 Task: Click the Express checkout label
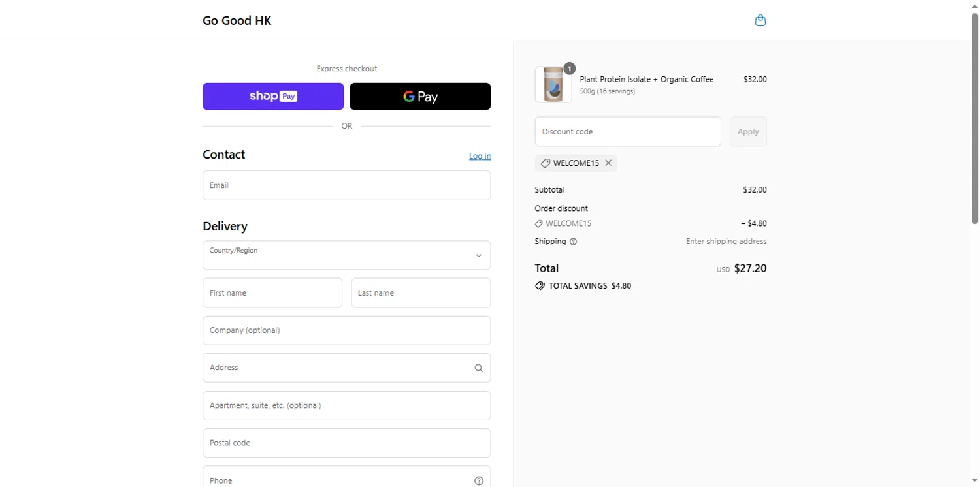(x=347, y=69)
